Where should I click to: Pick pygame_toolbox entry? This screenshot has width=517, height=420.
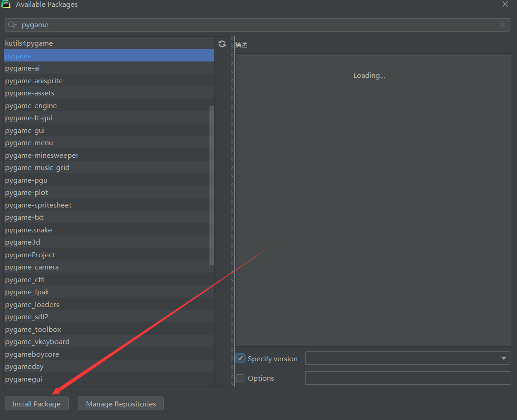(x=109, y=329)
